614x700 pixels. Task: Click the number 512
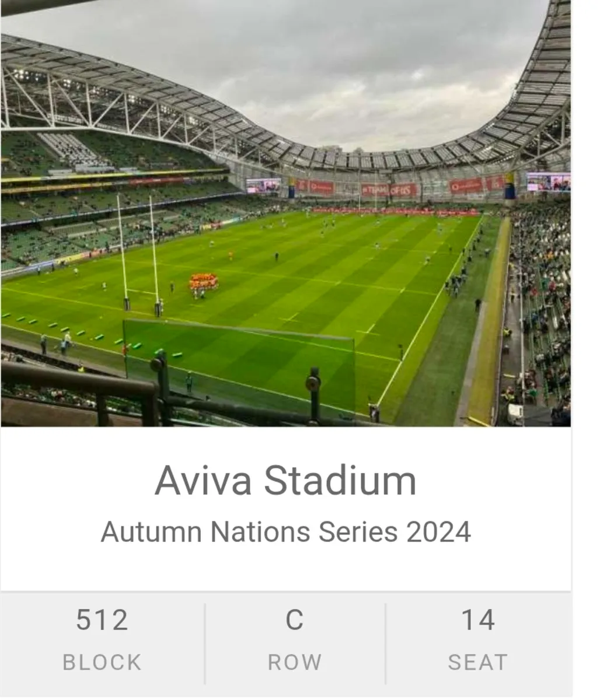pos(103,620)
